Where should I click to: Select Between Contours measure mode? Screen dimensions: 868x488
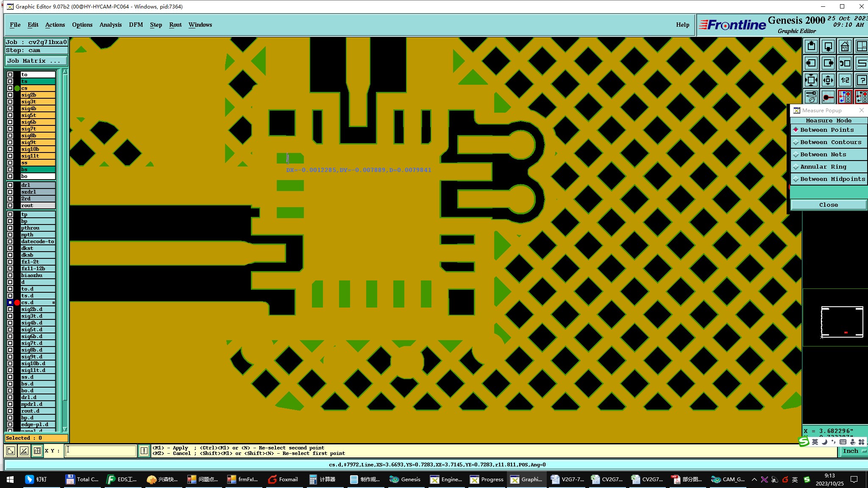coord(830,142)
